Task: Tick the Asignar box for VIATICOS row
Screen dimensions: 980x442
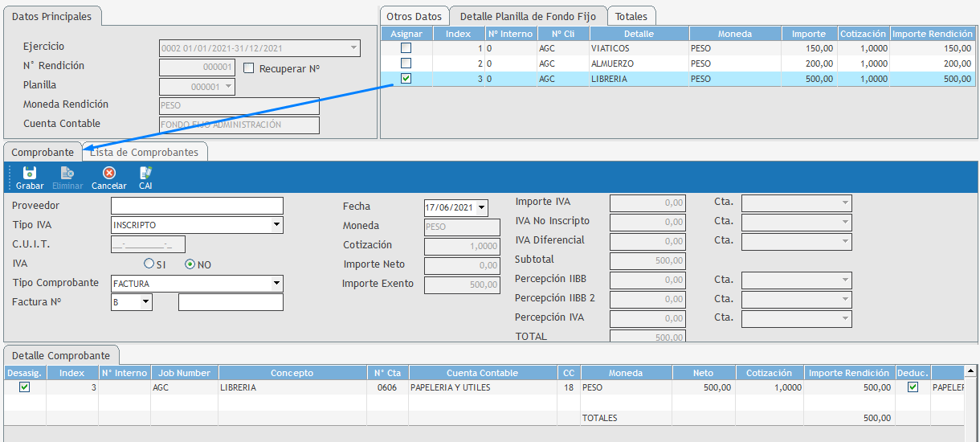Action: click(406, 48)
